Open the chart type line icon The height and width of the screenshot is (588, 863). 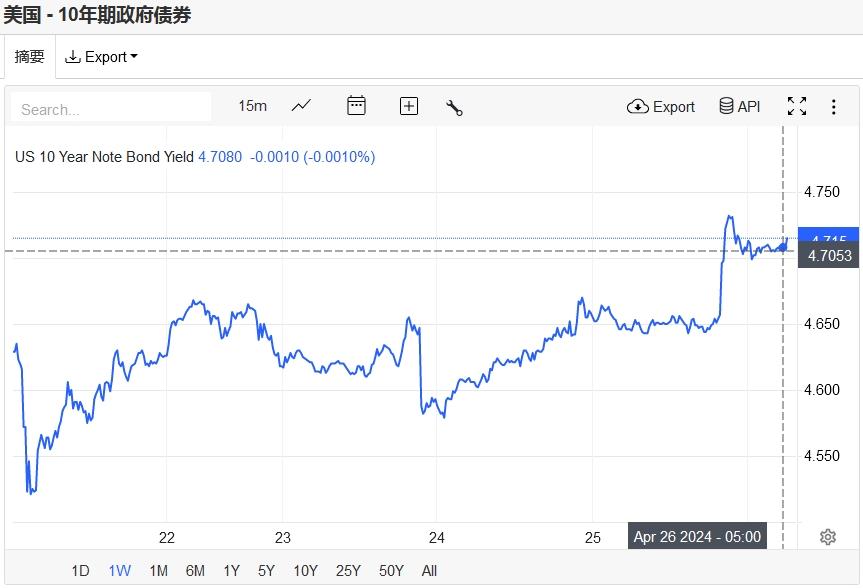point(301,106)
